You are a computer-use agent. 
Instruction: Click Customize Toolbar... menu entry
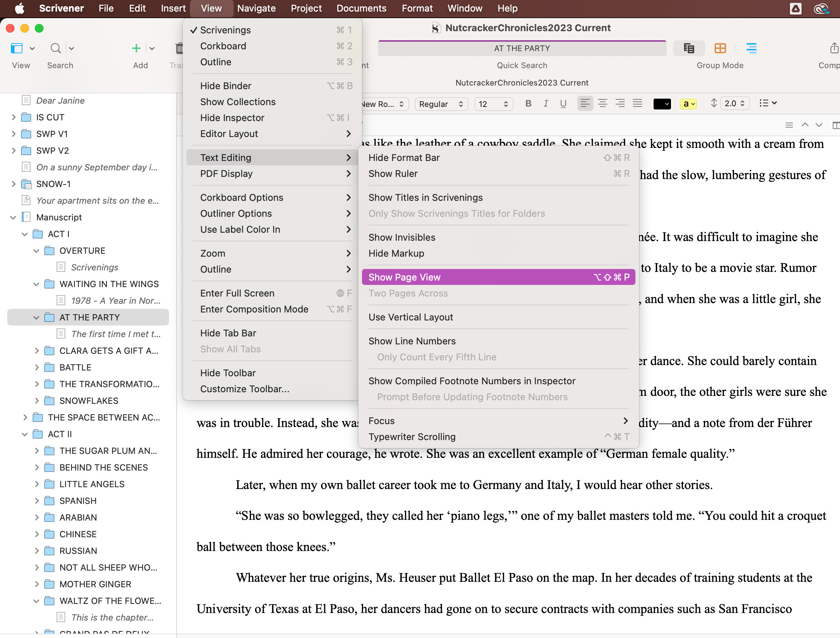tap(245, 389)
